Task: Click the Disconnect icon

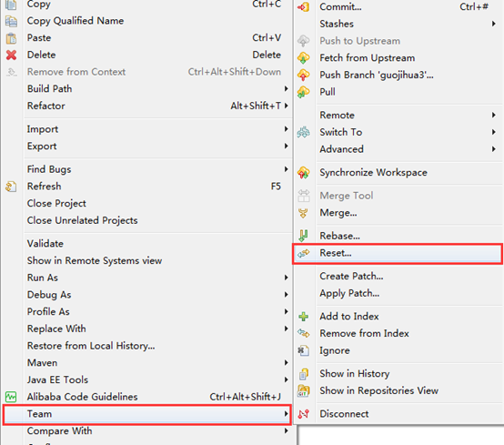Action: [x=304, y=414]
